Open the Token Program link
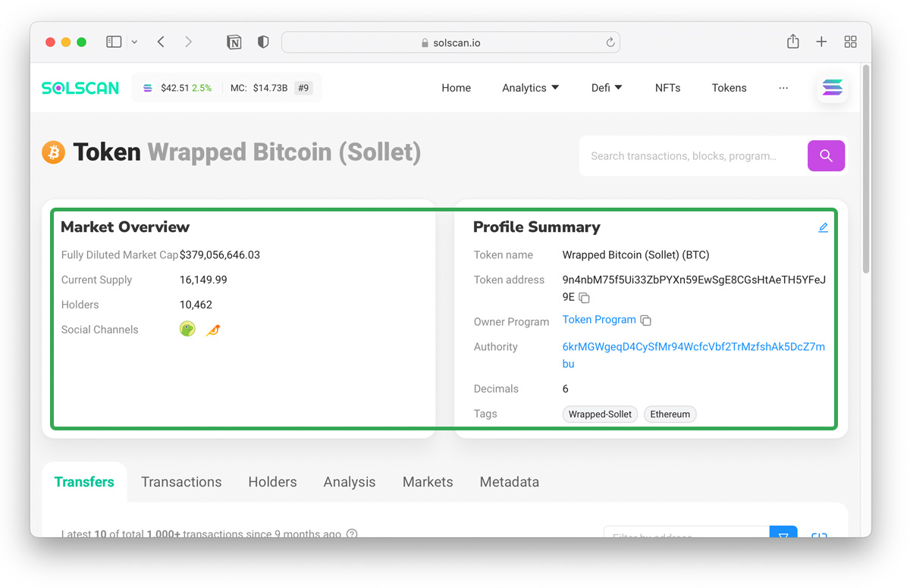Image resolution: width=910 pixels, height=588 pixels. pyautogui.click(x=598, y=320)
